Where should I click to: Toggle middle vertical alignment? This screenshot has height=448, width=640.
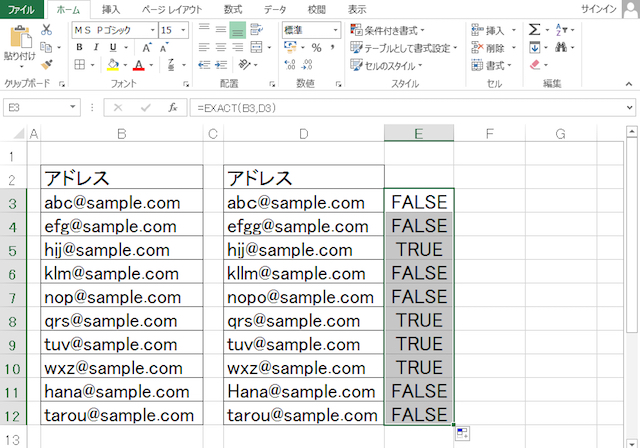[x=221, y=29]
